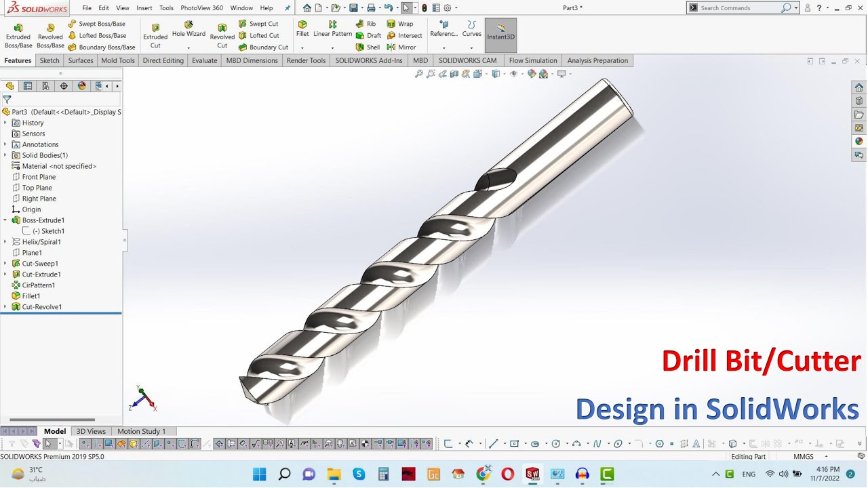Open the Motion Study 1 tab

141,431
